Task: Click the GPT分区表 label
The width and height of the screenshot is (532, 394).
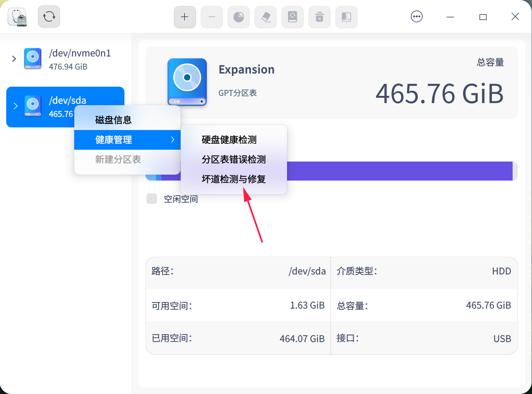Action: click(x=238, y=93)
